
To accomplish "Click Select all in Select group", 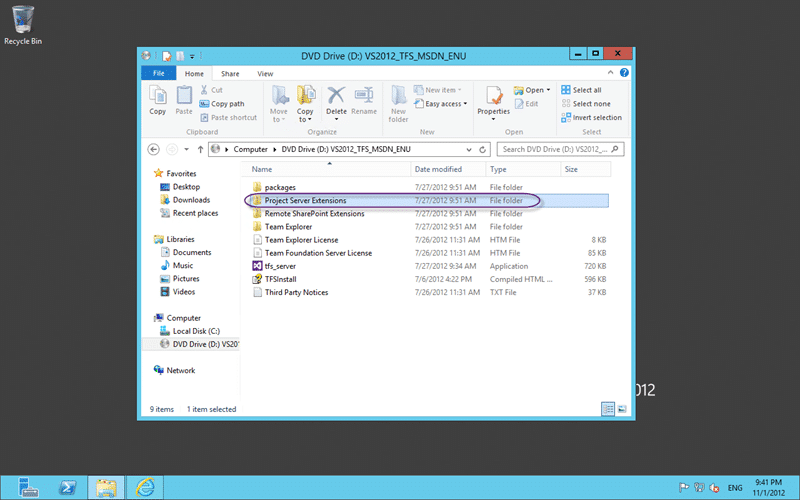I will tap(581, 90).
